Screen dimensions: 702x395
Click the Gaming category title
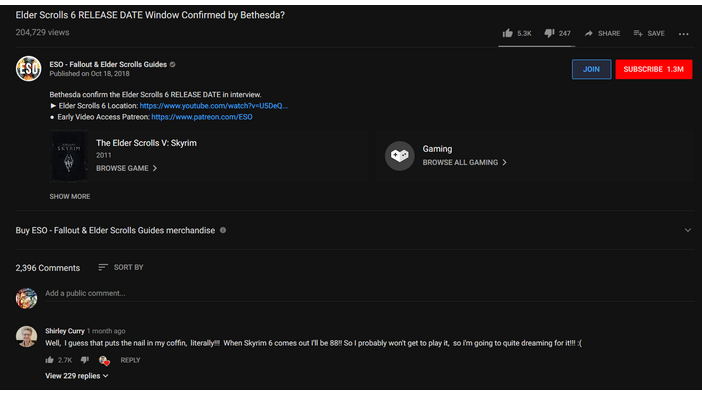pyautogui.click(x=437, y=149)
